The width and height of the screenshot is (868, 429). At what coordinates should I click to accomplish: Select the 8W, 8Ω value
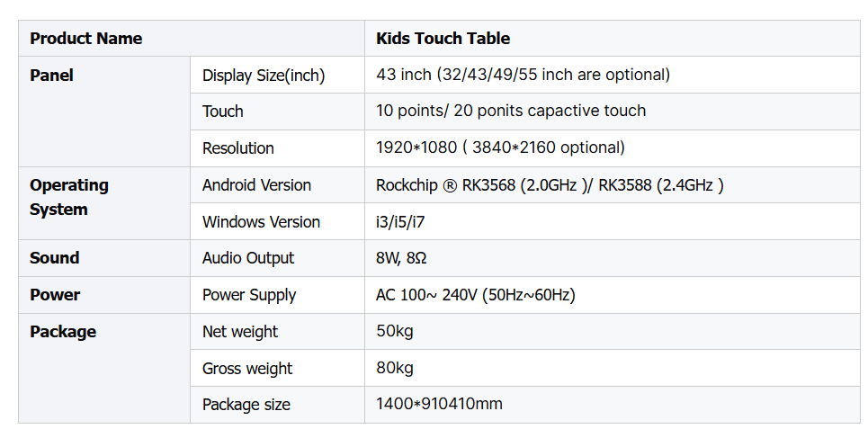coord(401,258)
